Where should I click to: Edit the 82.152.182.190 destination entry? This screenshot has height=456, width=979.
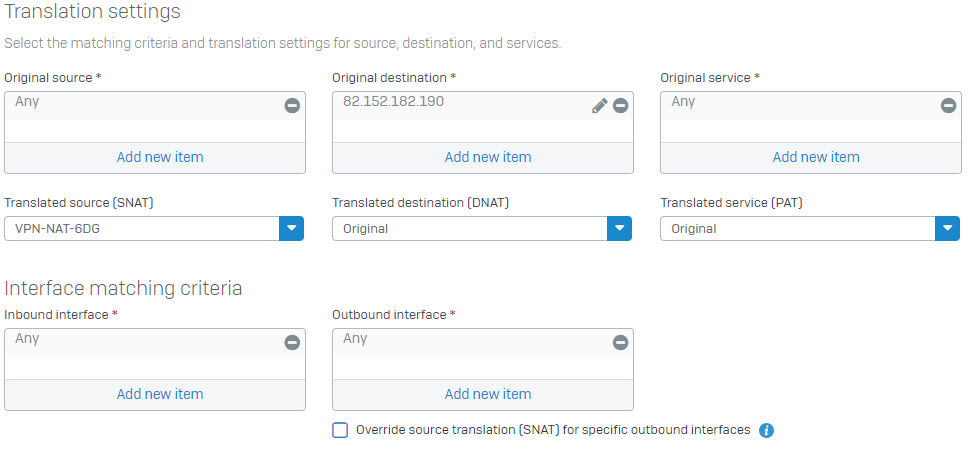tap(599, 106)
